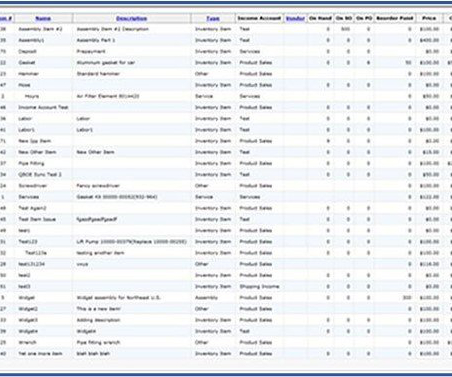Sort the list by Vendor column header
The width and height of the screenshot is (452, 377).
295,18
